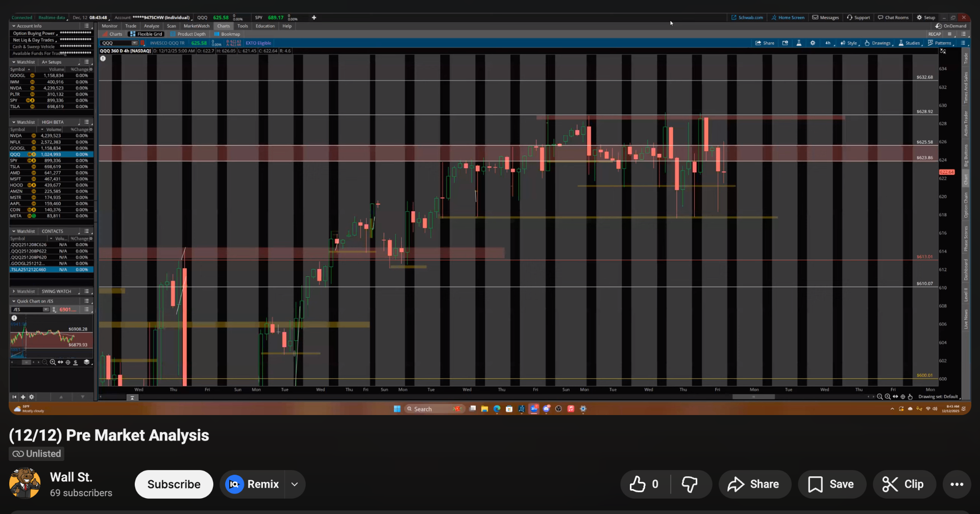Click the main chart horizontal scrollbar thumb

[753, 397]
